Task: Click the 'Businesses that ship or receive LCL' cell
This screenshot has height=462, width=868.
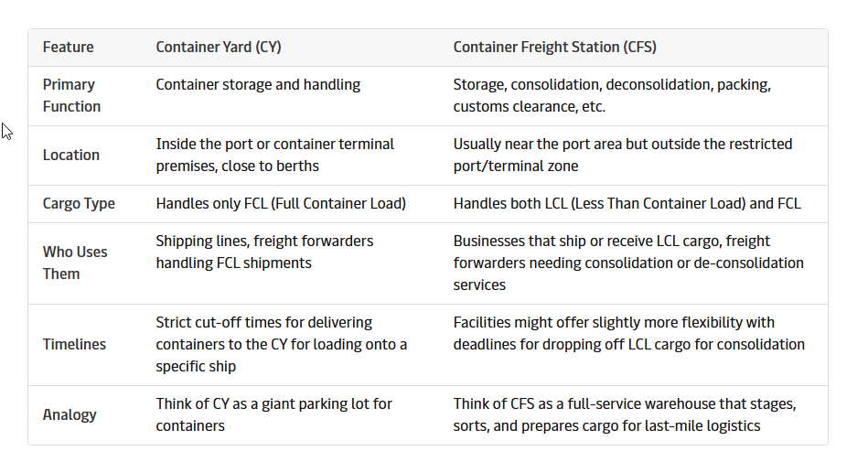Action: [x=628, y=263]
